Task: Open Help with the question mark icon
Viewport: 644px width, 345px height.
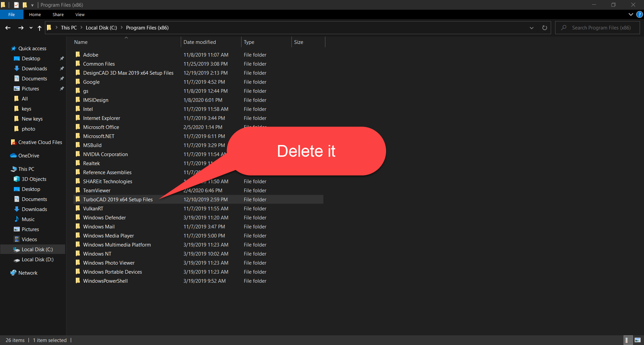Action: pos(639,14)
